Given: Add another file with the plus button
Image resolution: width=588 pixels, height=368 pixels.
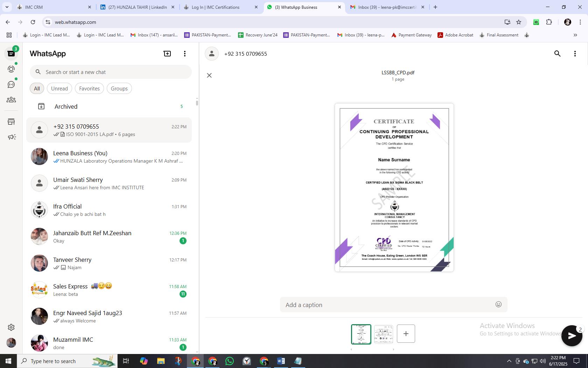Looking at the screenshot, I should [406, 334].
